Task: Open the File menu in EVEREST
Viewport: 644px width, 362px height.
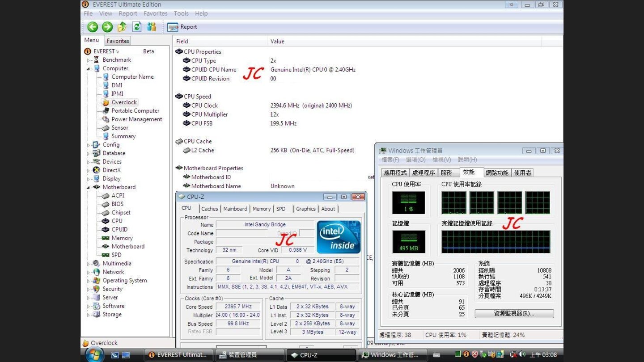Action: point(88,13)
